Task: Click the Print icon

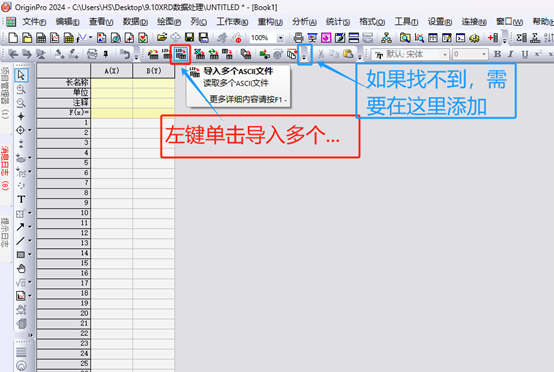Action: click(299, 37)
